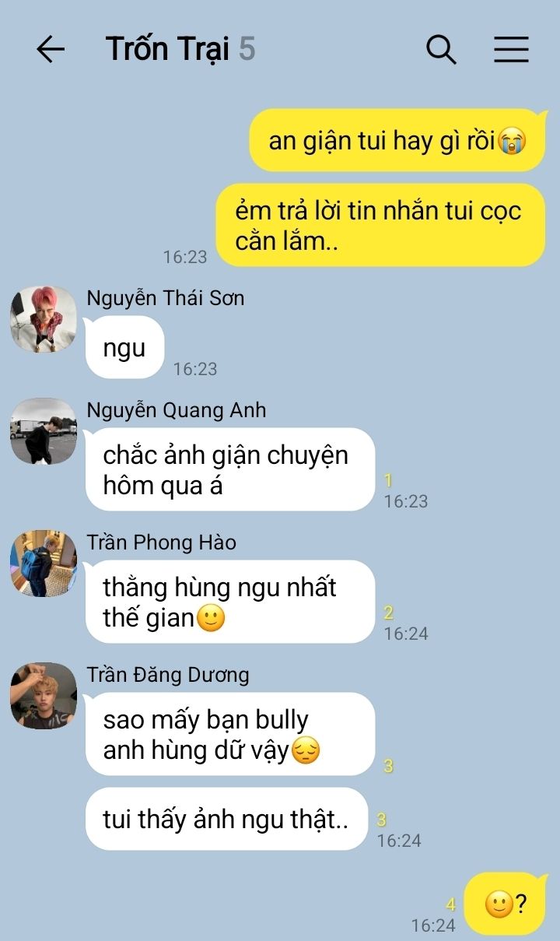The image size is (560, 941).
Task: Tap Nguyễn Quang Anh's profile picture
Action: click(44, 431)
